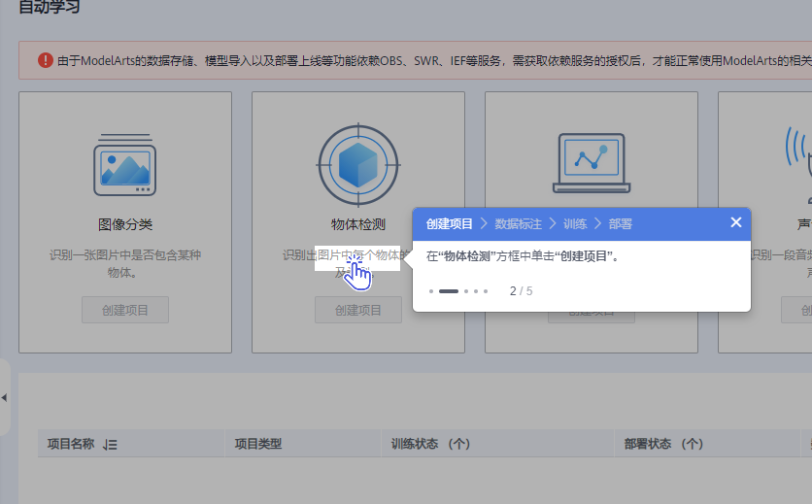Select the 部署 step in guide header
The image size is (812, 504).
[621, 223]
